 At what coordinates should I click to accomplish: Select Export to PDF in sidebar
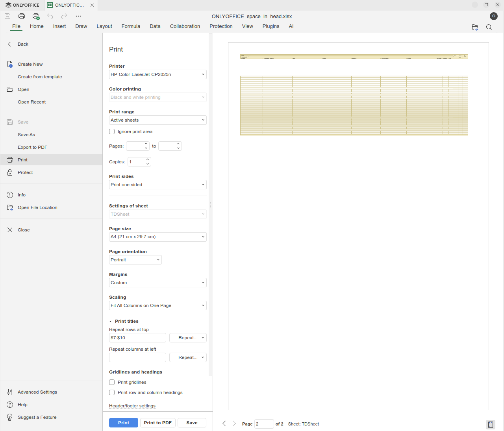point(32,147)
